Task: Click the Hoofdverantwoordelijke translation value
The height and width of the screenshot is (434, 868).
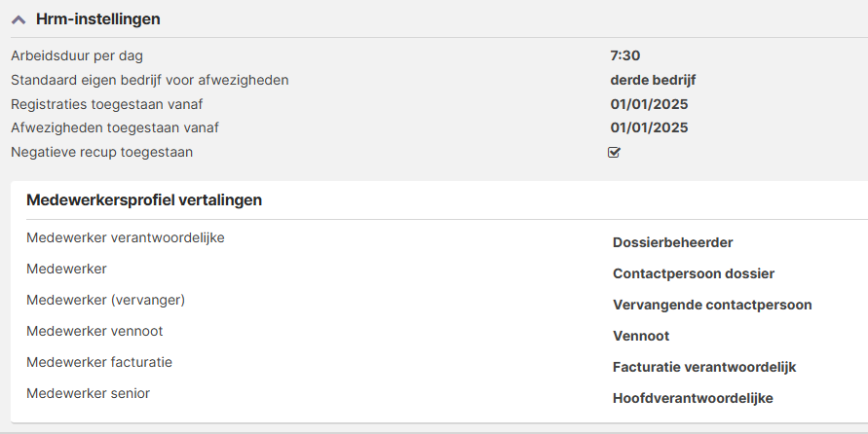Action: (693, 398)
